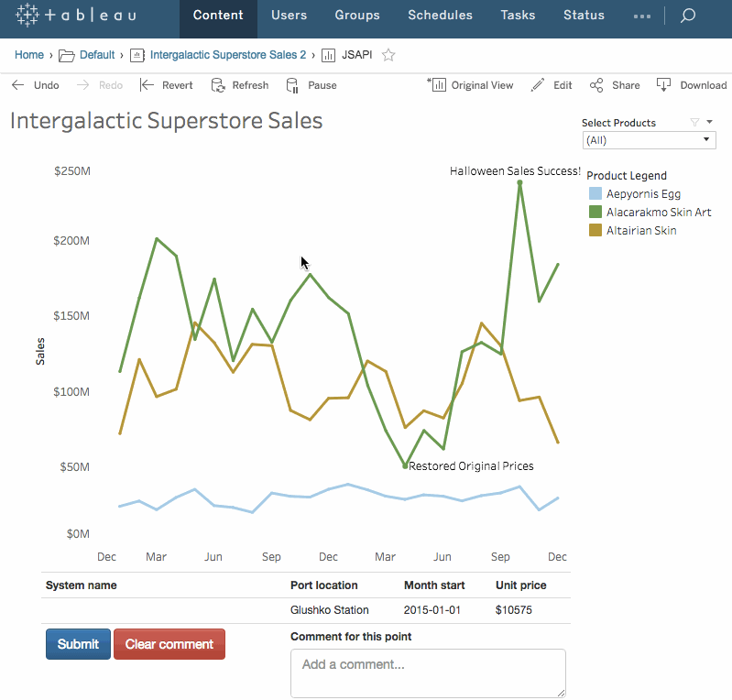Click the Revert label

tap(178, 85)
